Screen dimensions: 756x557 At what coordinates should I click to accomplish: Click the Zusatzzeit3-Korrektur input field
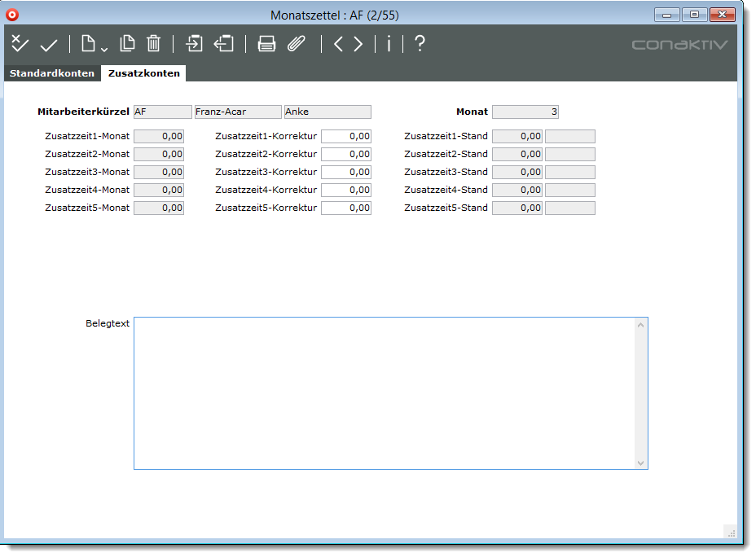tap(345, 172)
